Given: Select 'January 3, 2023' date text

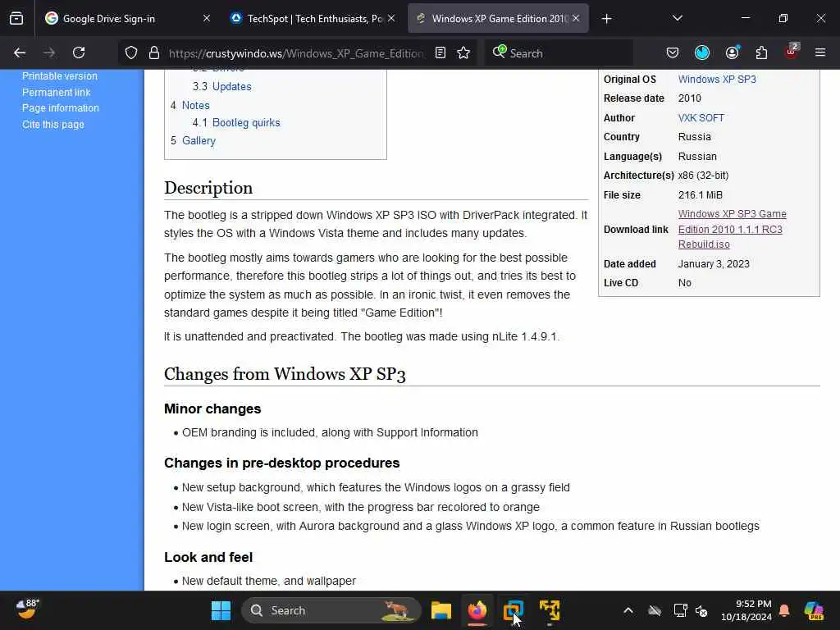Looking at the screenshot, I should click(x=714, y=263).
